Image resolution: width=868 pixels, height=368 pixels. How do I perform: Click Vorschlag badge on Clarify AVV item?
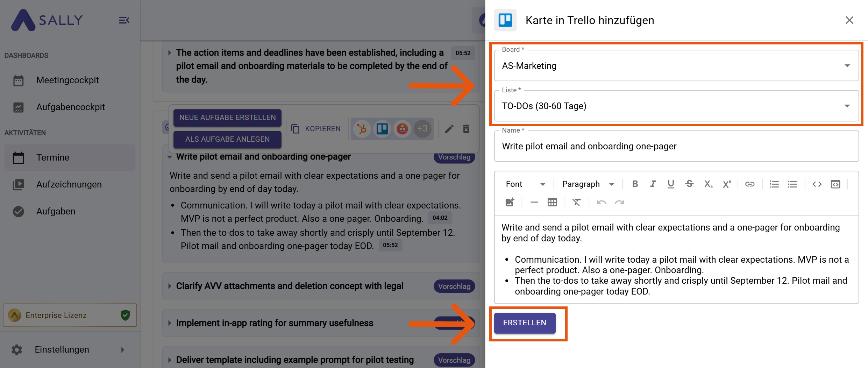[x=454, y=286]
